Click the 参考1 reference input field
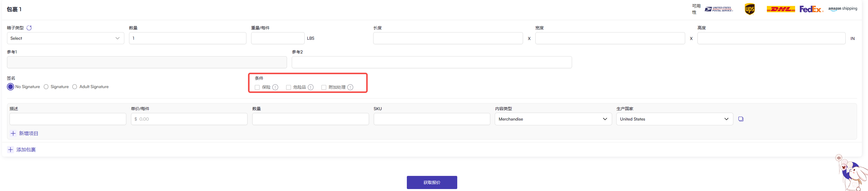868x191 pixels. (147, 62)
